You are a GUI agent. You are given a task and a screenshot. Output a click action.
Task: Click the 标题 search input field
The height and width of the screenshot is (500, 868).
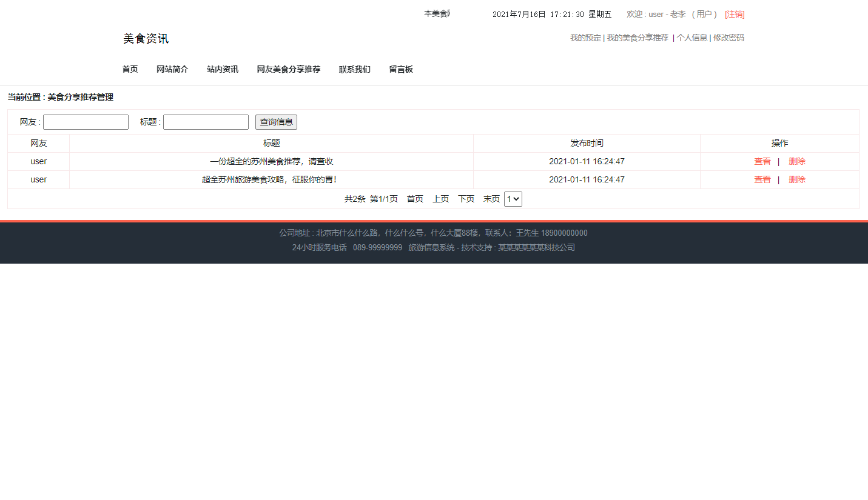205,122
